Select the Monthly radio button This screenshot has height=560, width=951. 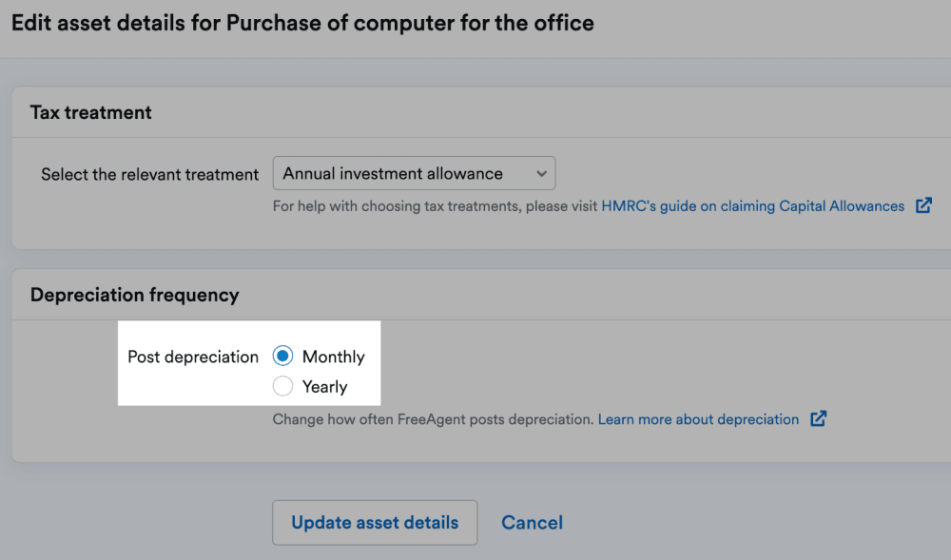pyautogui.click(x=282, y=357)
